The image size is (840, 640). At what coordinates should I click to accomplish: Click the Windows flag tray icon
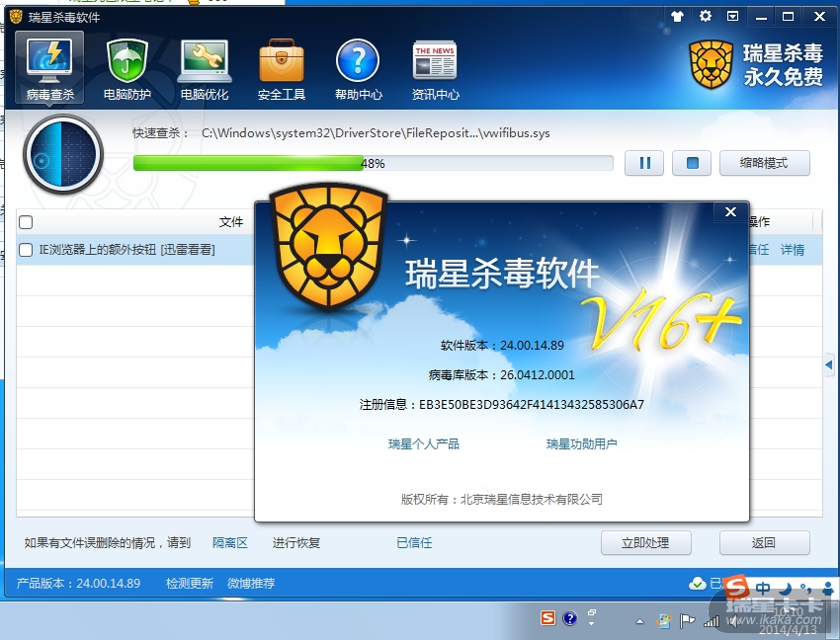pyautogui.click(x=664, y=620)
